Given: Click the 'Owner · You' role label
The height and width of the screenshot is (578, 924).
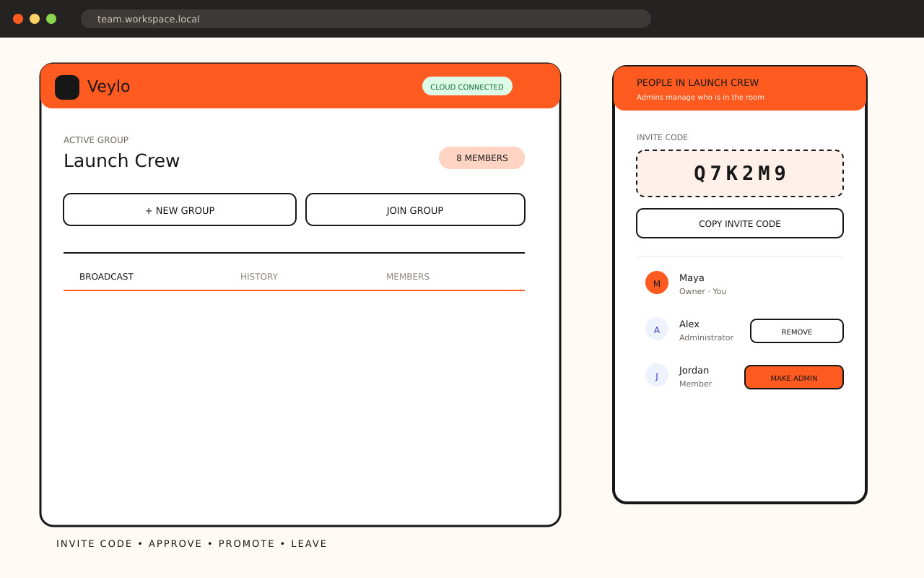Looking at the screenshot, I should [702, 291].
